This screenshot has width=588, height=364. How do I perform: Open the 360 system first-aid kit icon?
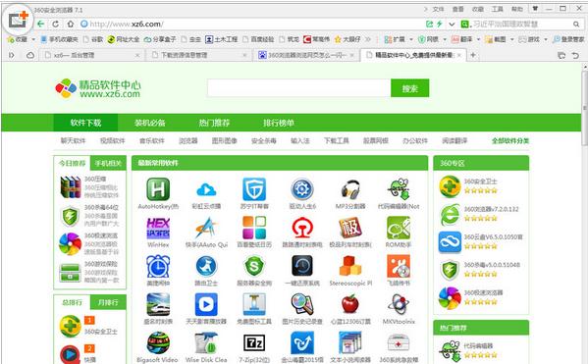[x=399, y=343]
